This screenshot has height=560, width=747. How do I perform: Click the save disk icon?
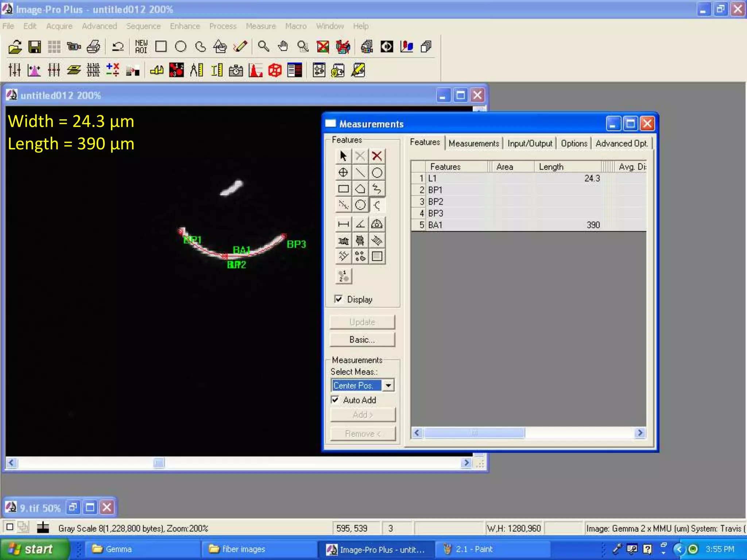click(35, 47)
